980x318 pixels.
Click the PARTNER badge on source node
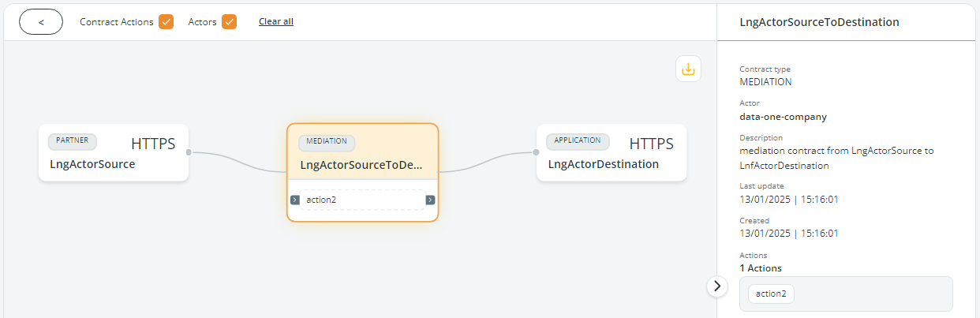click(73, 141)
